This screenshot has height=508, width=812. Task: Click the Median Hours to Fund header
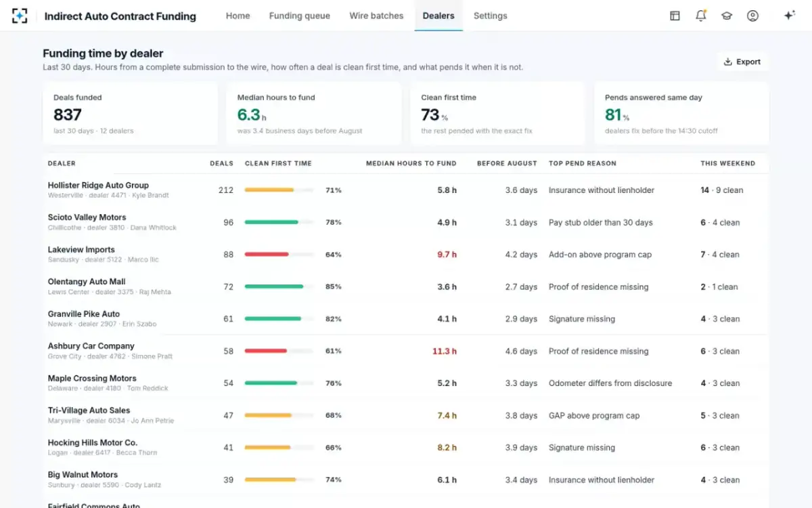[411, 163]
